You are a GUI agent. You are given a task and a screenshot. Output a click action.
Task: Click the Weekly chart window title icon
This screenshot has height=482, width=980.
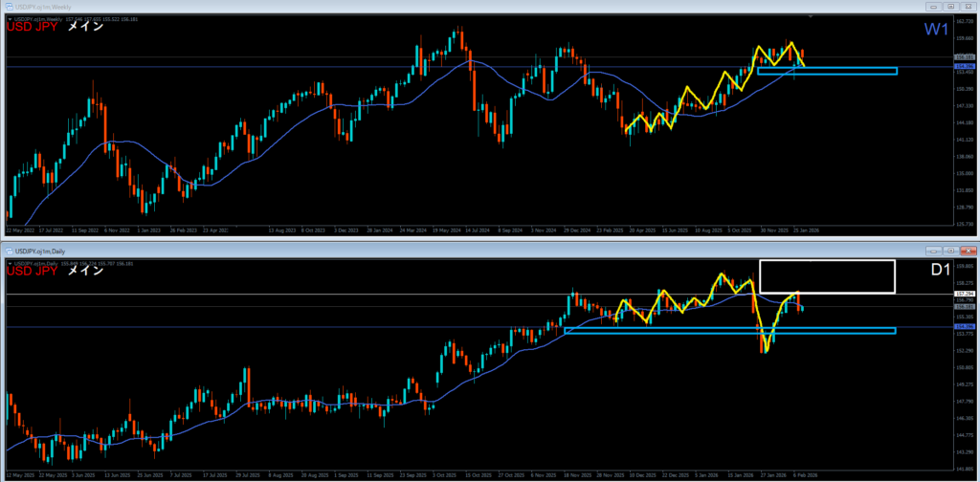coord(8,6)
